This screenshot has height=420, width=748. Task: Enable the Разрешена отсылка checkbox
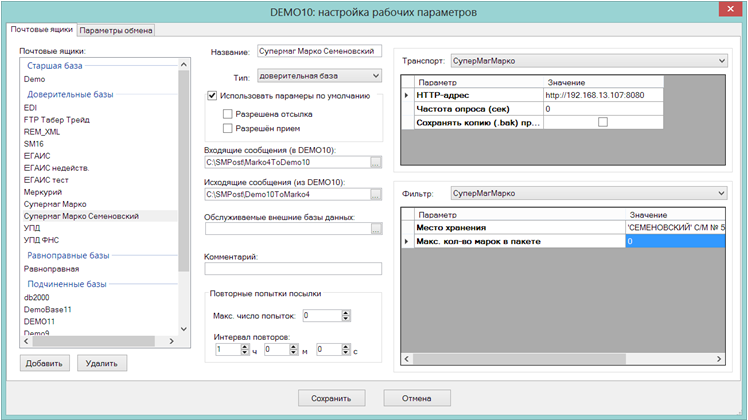(228, 114)
